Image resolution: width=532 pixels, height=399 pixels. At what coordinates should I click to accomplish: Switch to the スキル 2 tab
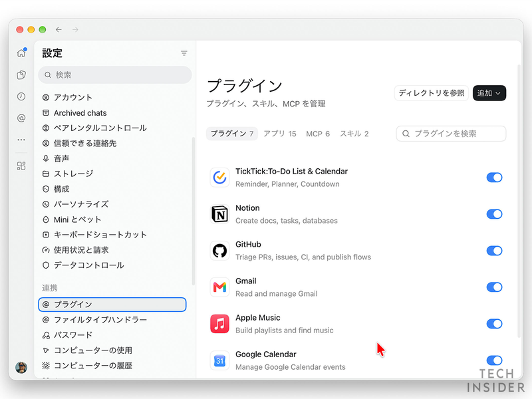(354, 134)
